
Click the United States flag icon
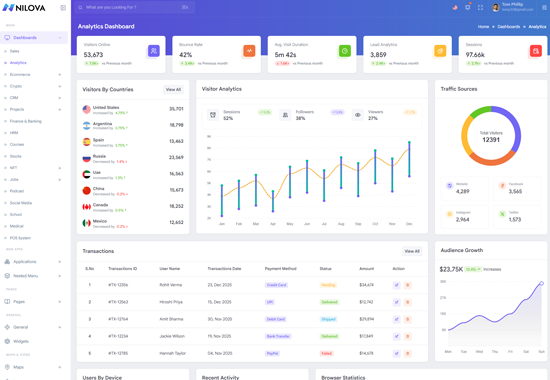pos(87,109)
